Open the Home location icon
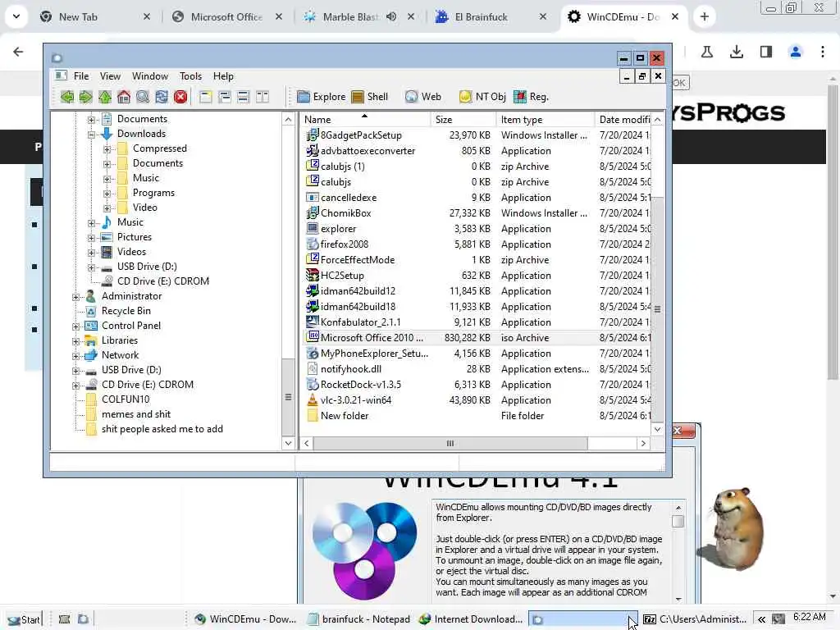The image size is (840, 630). [124, 97]
